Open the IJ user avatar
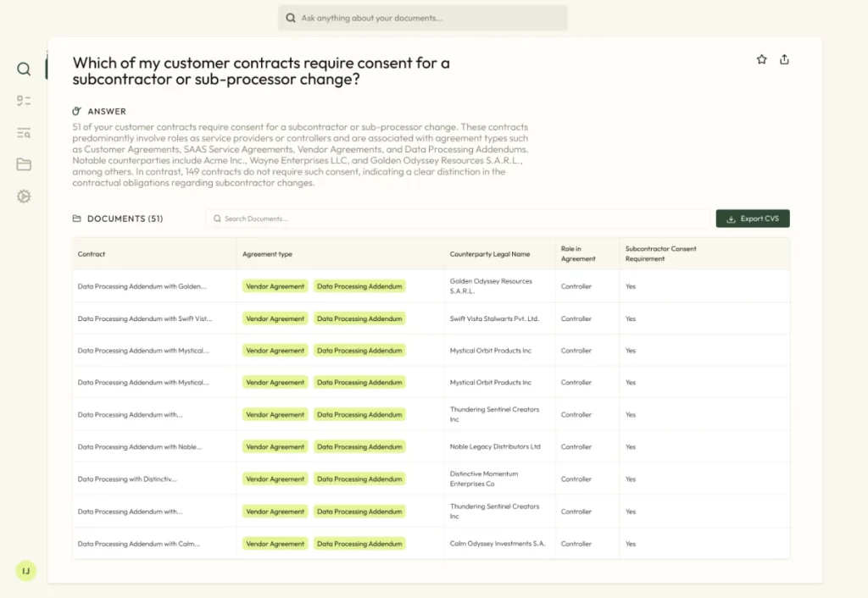Screen dimensions: 868x598 25,571
